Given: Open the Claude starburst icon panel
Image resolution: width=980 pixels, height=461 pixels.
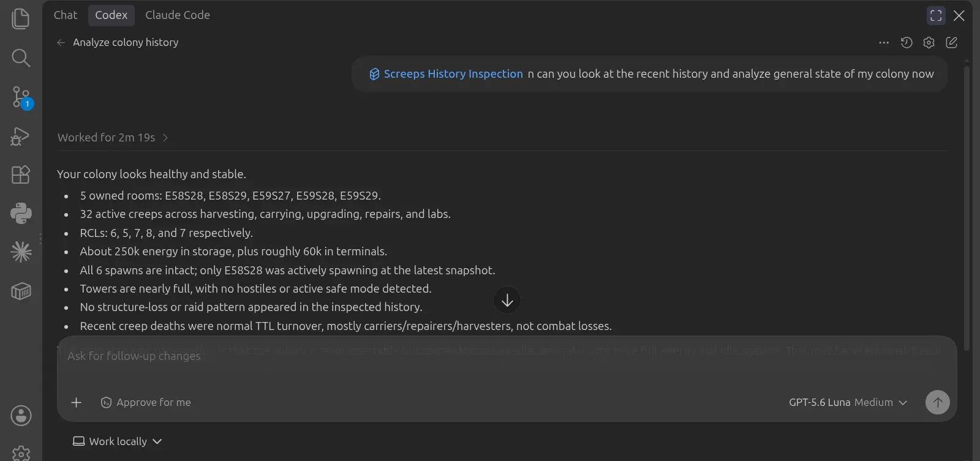Looking at the screenshot, I should (x=21, y=252).
